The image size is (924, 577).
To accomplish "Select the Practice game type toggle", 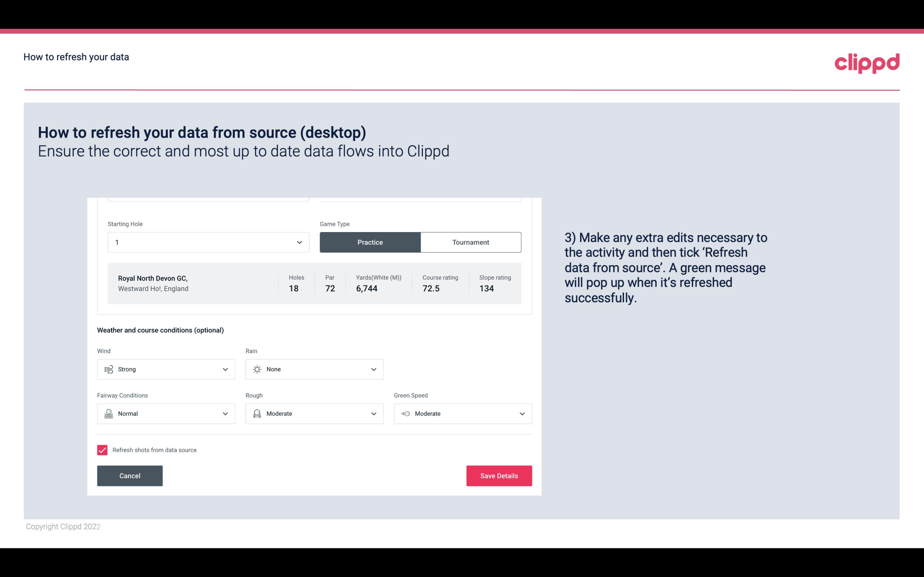I will point(370,241).
